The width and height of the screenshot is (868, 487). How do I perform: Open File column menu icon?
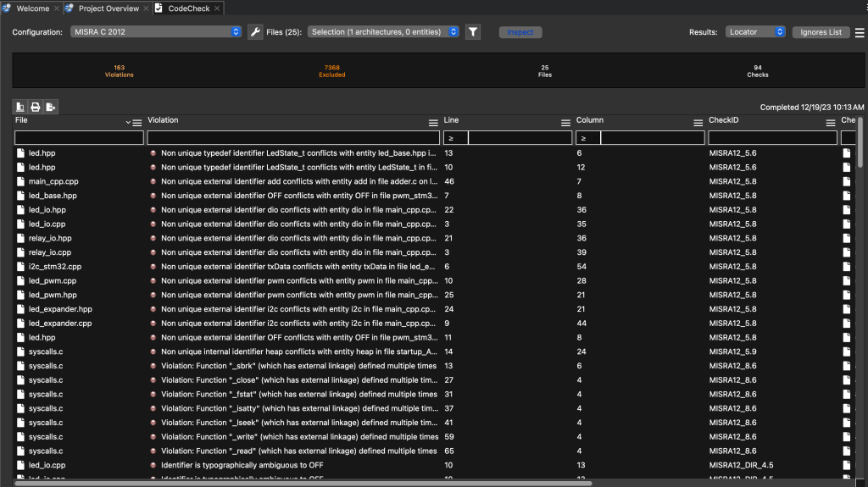coord(137,123)
